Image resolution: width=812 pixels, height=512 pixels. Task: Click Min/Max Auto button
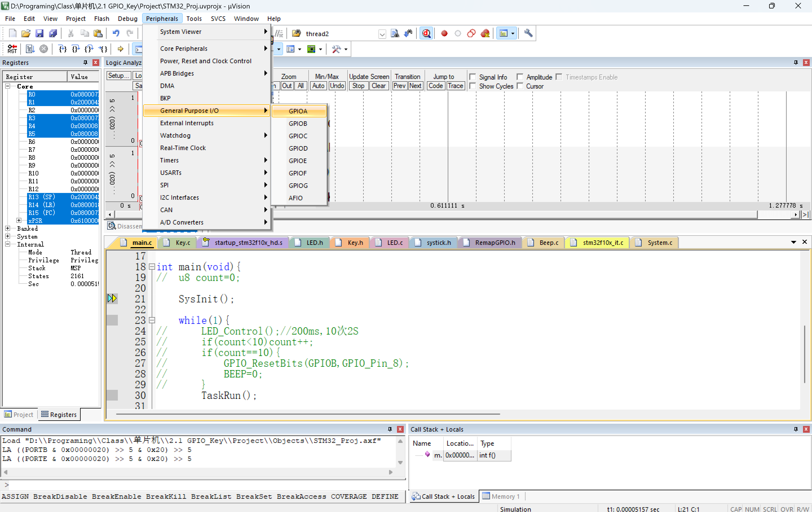318,86
